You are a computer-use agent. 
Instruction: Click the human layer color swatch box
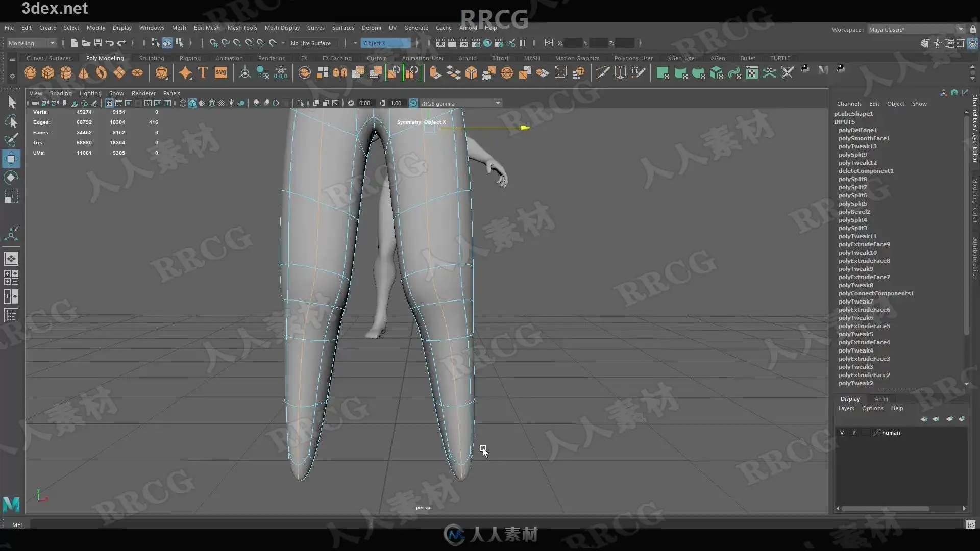tap(866, 433)
